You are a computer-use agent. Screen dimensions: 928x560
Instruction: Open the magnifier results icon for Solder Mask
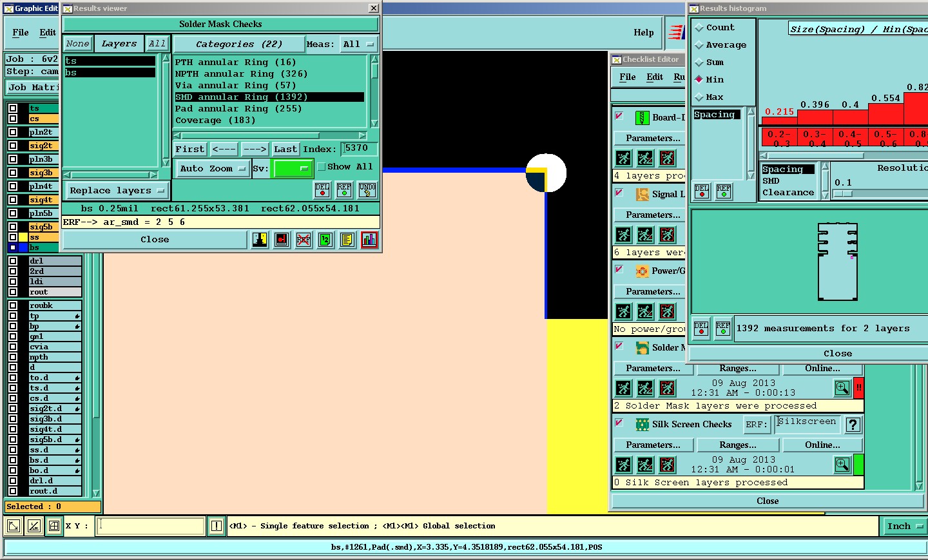[842, 388]
